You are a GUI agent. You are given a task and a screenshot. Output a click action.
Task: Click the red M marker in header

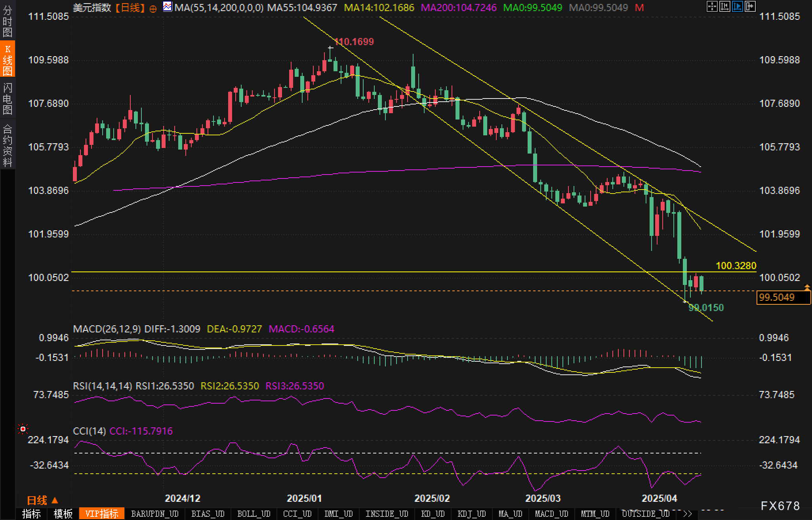click(639, 8)
